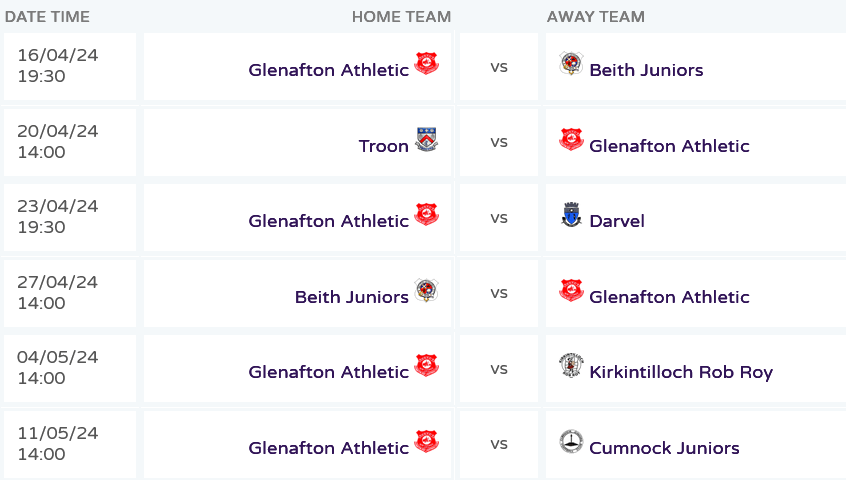Click the Darvel club crest
846x480 pixels.
pos(571,215)
